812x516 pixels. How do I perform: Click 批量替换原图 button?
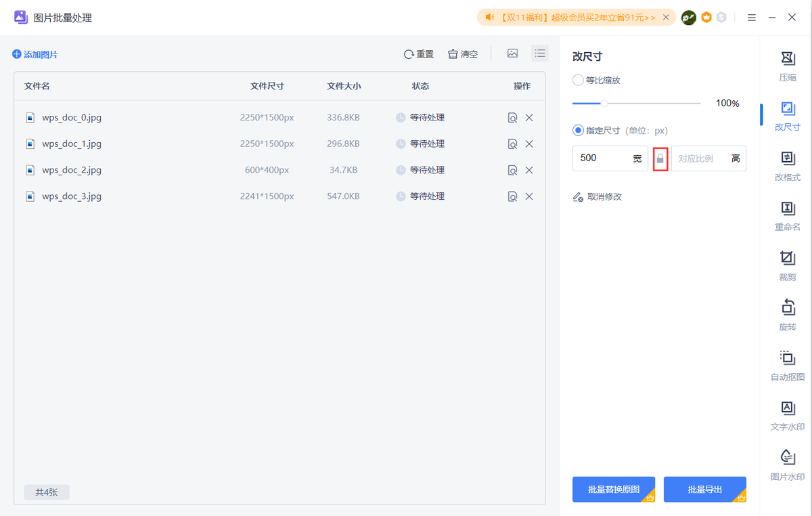(614, 490)
